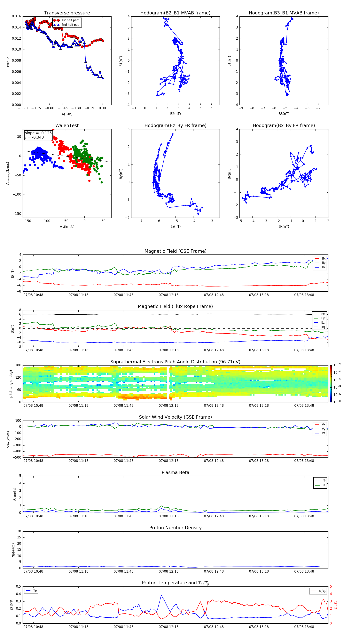The width and height of the screenshot is (351, 644).
Task: Click the β legend entry in Plasma Beta
Action: (x=320, y=485)
